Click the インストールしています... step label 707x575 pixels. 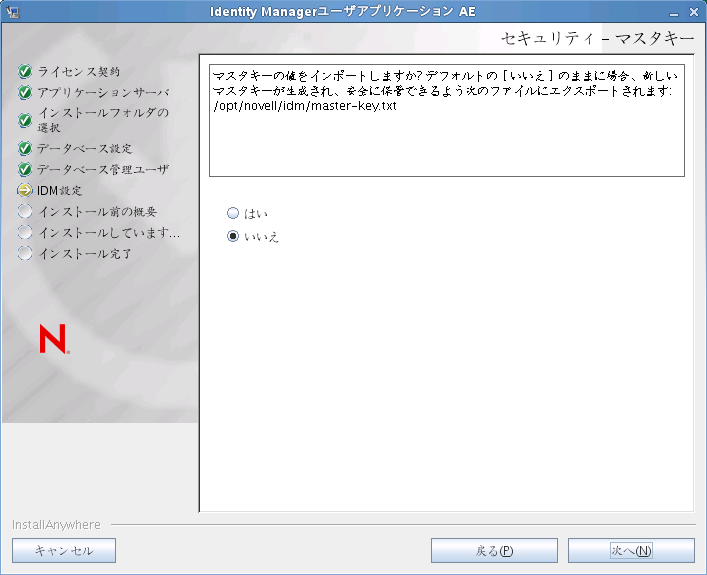click(x=109, y=232)
